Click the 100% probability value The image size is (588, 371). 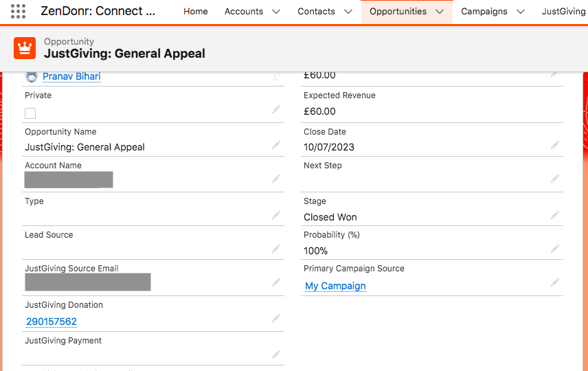[315, 251]
